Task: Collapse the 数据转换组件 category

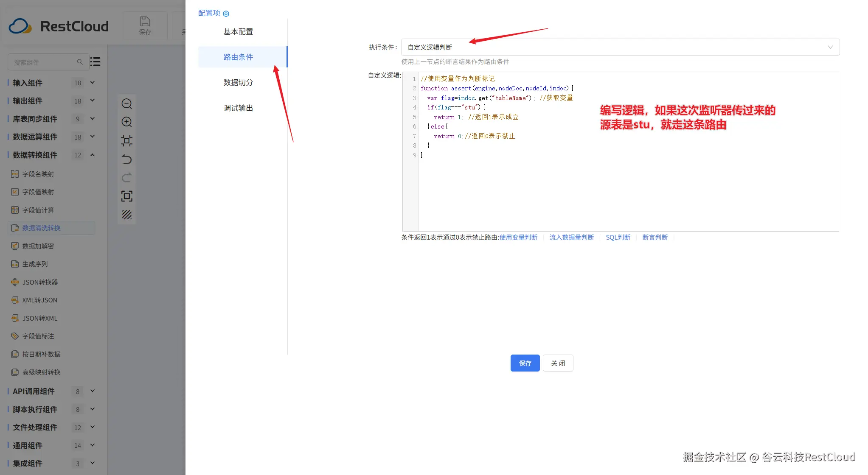Action: 93,155
